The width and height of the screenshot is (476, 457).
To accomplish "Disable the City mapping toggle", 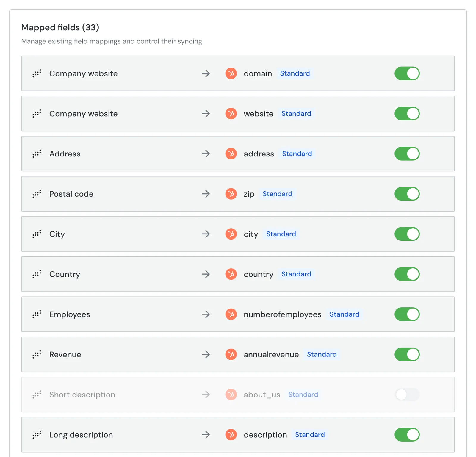I will pyautogui.click(x=407, y=234).
